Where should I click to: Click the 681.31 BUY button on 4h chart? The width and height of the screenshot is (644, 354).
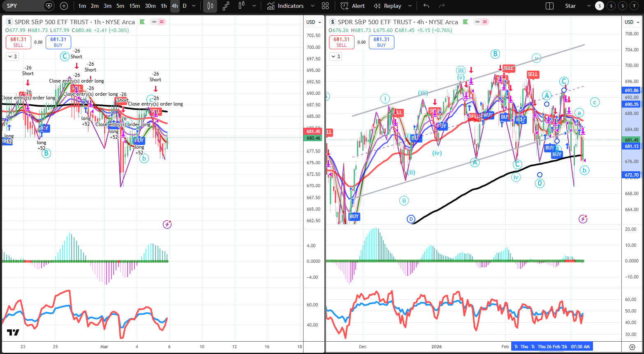pyautogui.click(x=382, y=42)
